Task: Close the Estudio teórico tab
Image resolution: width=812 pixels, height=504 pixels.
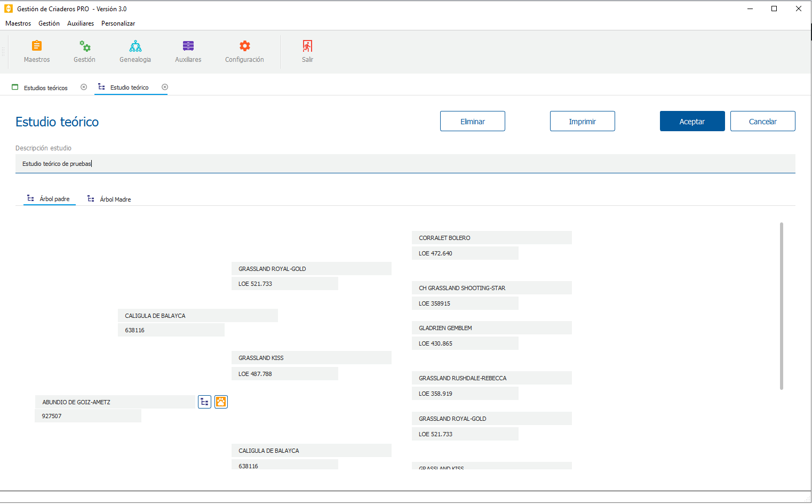Action: pyautogui.click(x=165, y=87)
